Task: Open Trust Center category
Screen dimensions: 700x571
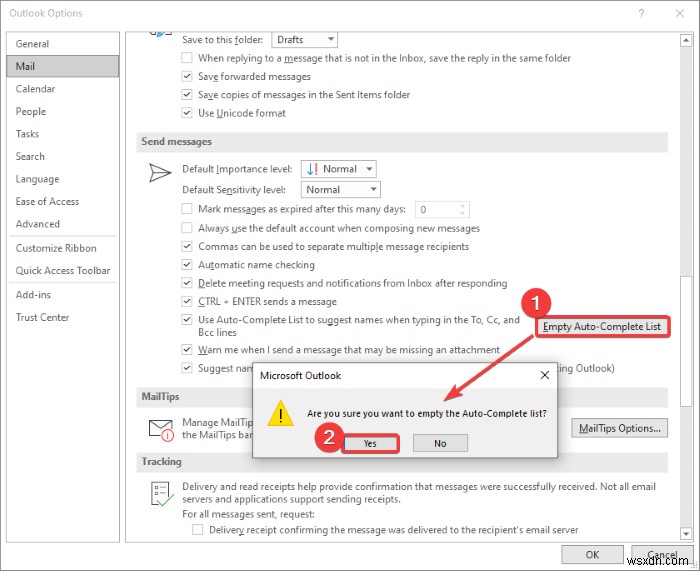Action: coord(63,317)
